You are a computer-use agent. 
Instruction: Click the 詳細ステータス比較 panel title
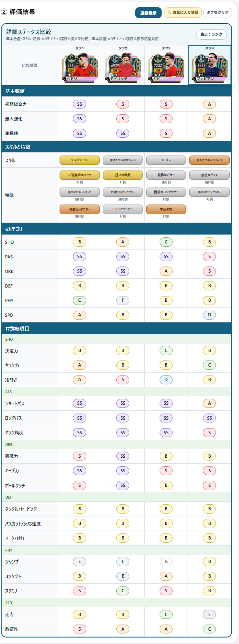pos(28,32)
